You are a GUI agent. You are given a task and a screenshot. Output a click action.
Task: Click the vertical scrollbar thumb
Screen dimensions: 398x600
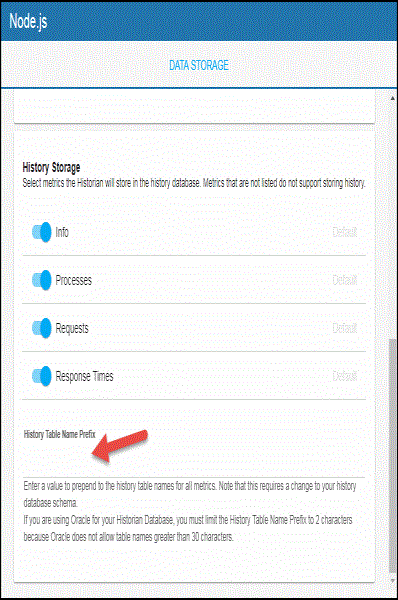tap(392, 455)
